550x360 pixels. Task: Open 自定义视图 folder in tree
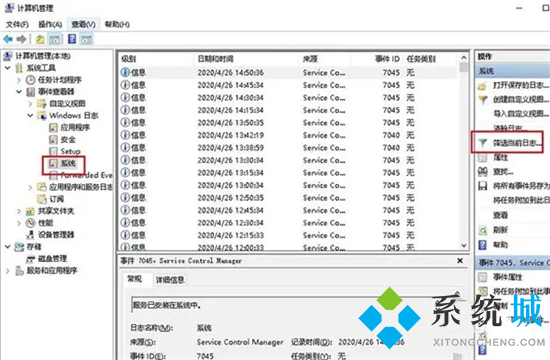point(67,104)
